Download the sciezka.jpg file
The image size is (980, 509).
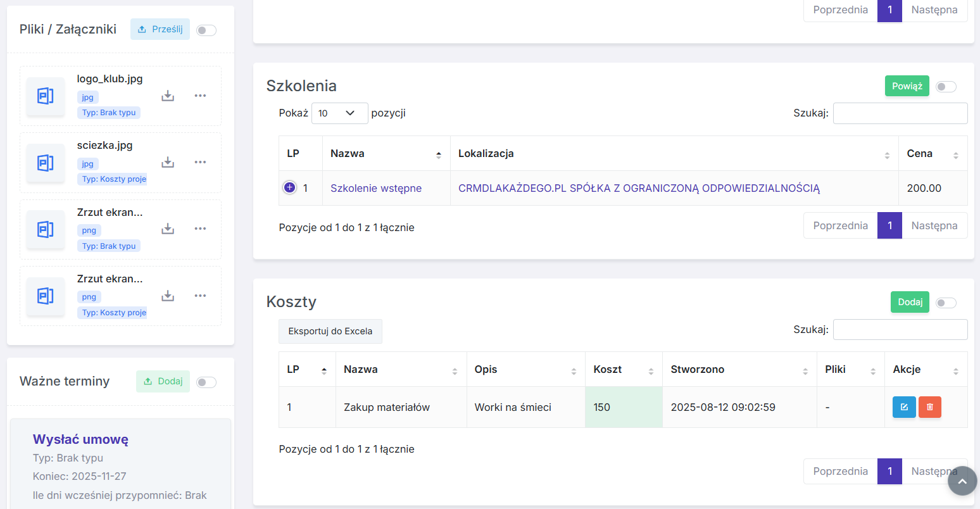pos(168,162)
